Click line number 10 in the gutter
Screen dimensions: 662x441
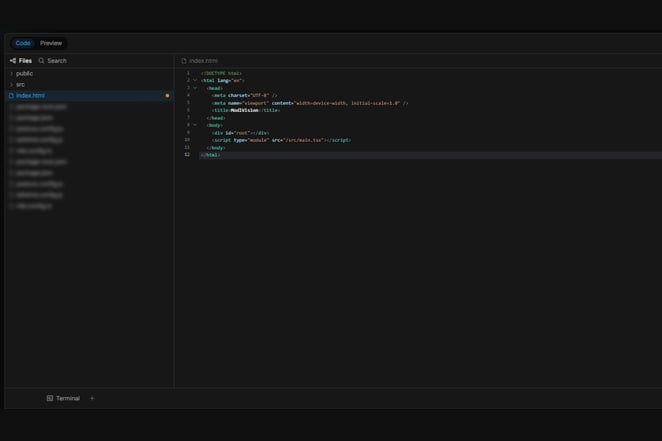coord(187,140)
